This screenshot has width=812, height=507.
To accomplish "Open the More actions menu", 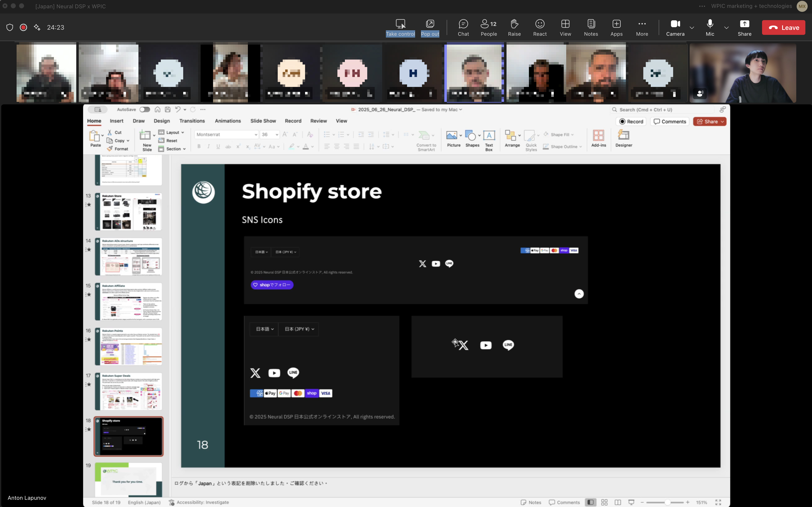I will point(642,28).
